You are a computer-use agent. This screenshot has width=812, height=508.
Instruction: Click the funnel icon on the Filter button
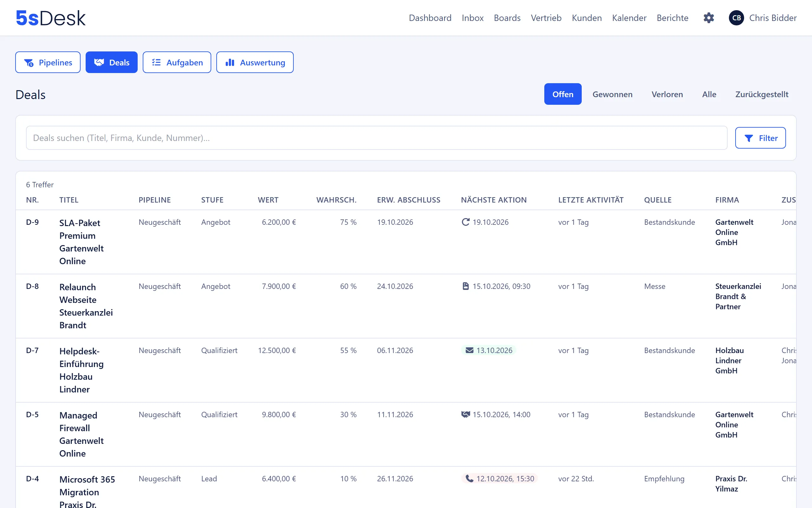tap(749, 138)
